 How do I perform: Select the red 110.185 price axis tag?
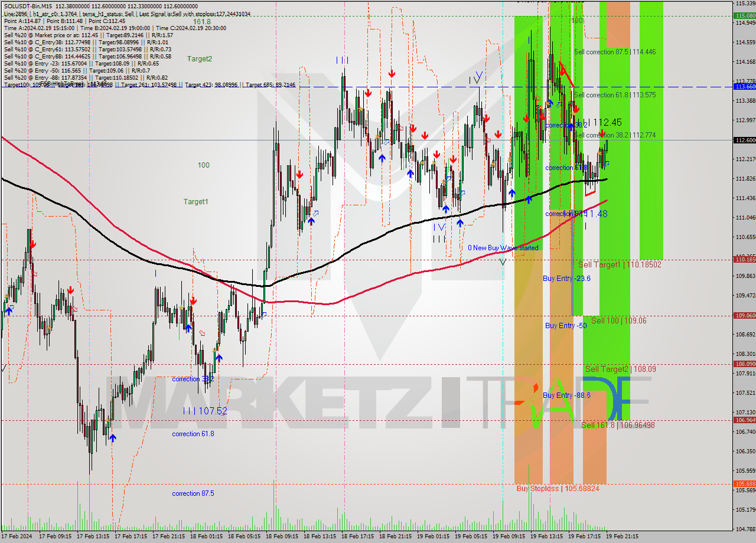[x=744, y=259]
